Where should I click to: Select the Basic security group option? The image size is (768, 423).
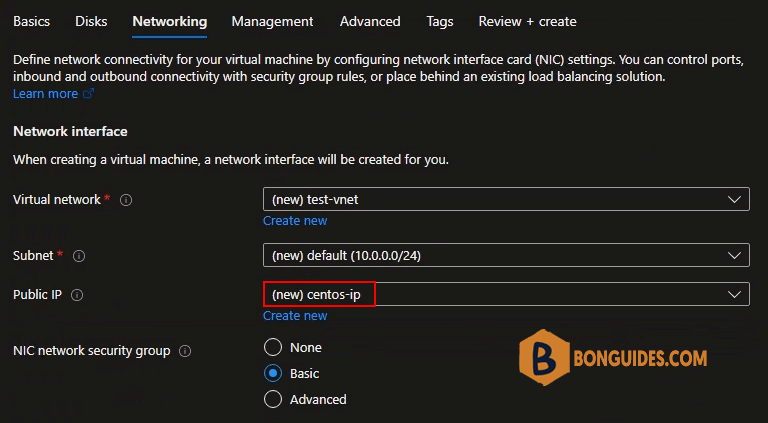click(273, 374)
